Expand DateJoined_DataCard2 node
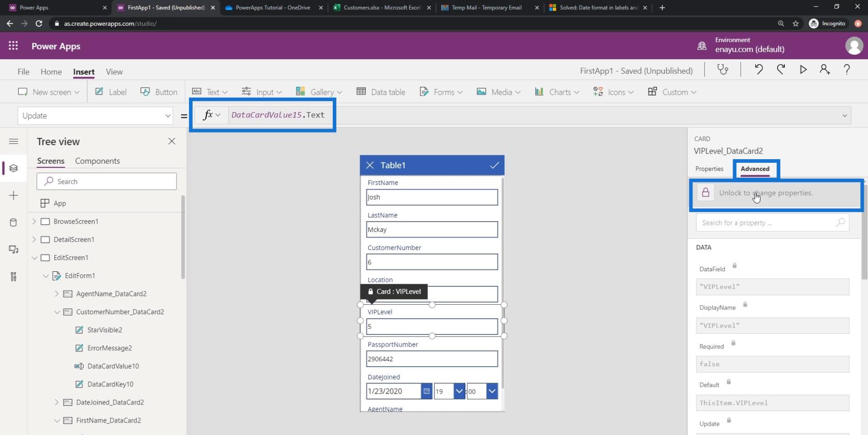This screenshot has width=868, height=435. pos(57,402)
